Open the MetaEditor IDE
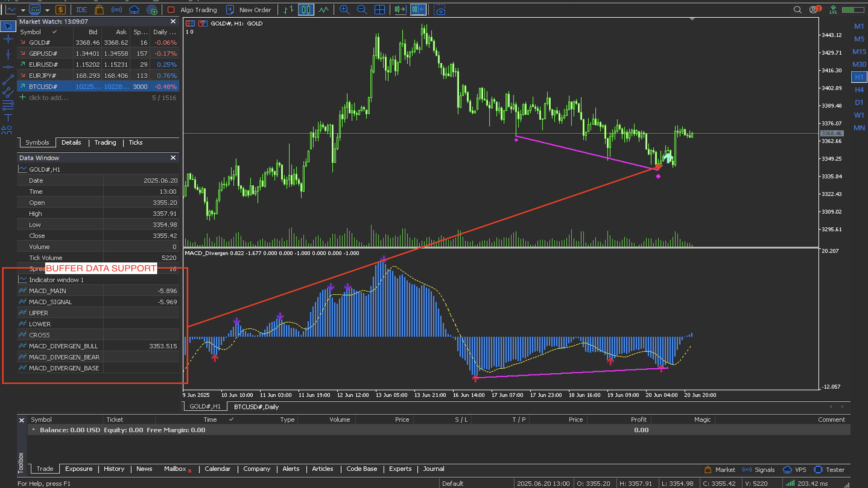868x488 pixels. pyautogui.click(x=81, y=10)
